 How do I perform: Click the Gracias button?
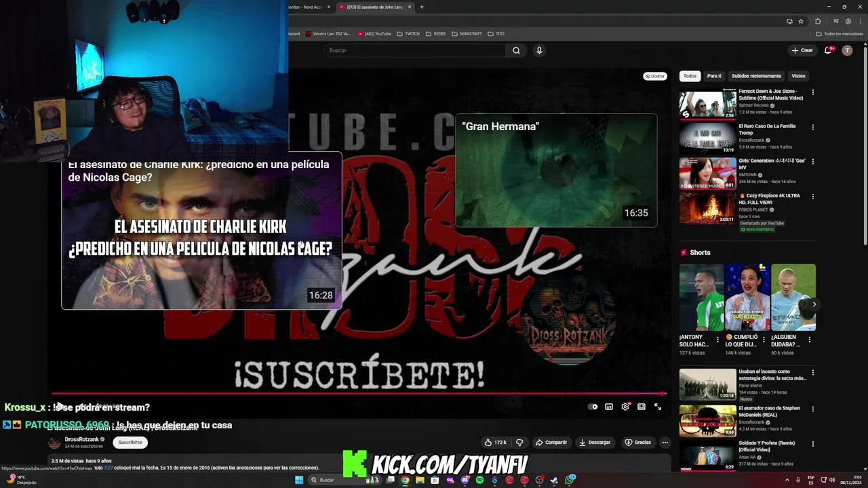[x=637, y=443]
